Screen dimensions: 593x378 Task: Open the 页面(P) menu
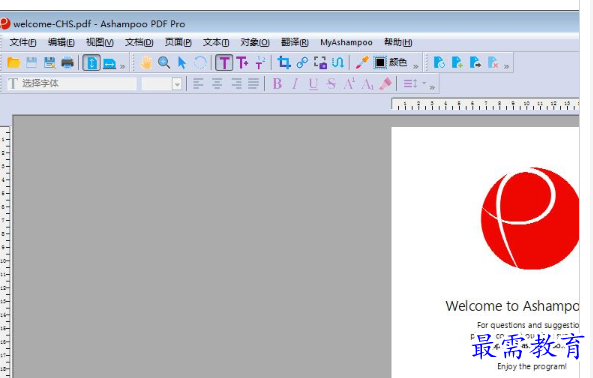(178, 42)
